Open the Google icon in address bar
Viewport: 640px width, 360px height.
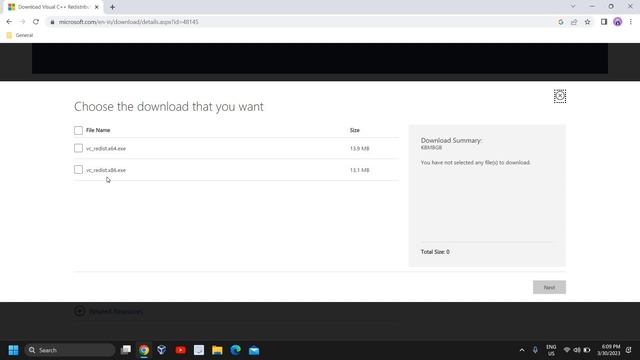click(x=561, y=22)
